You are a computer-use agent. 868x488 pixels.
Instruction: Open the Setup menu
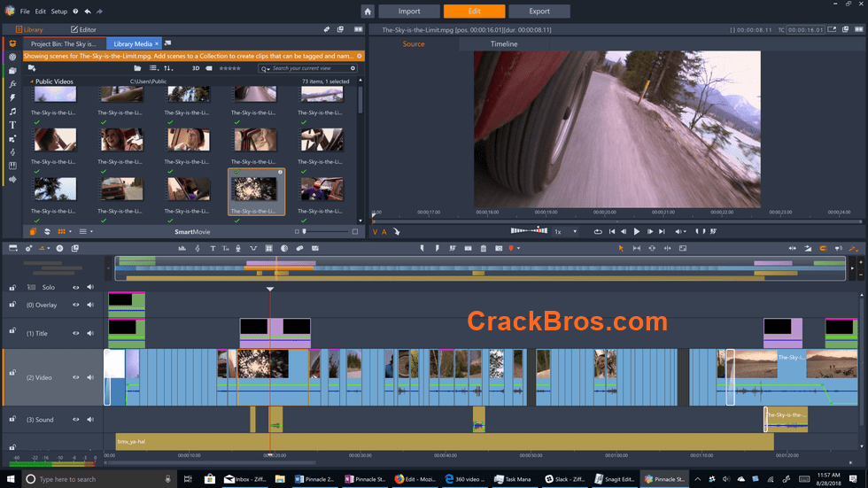(58, 12)
